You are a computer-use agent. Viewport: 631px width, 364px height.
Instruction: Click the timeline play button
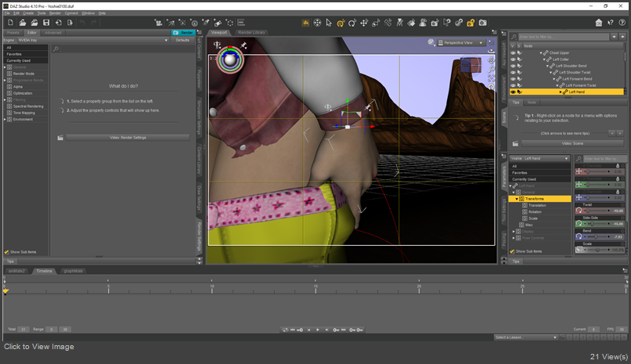(318, 330)
